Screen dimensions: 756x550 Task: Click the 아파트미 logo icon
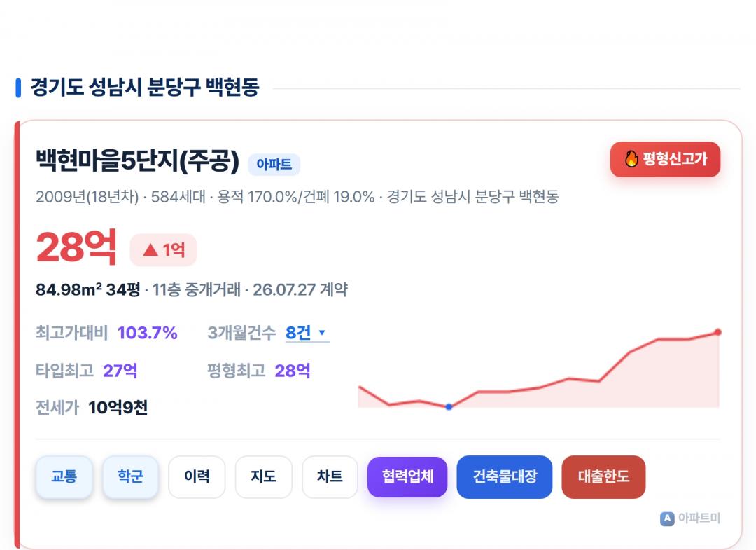tap(667, 518)
